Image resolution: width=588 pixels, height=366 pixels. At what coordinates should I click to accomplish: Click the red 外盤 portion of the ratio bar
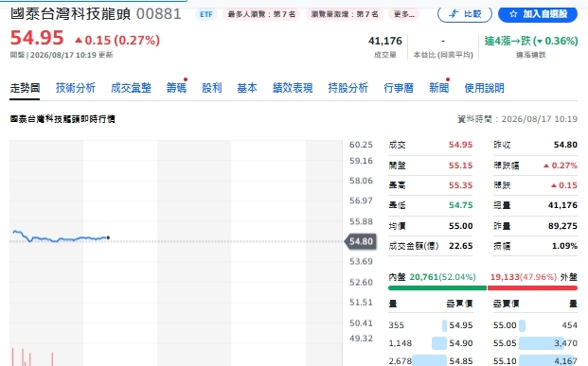coord(532,288)
